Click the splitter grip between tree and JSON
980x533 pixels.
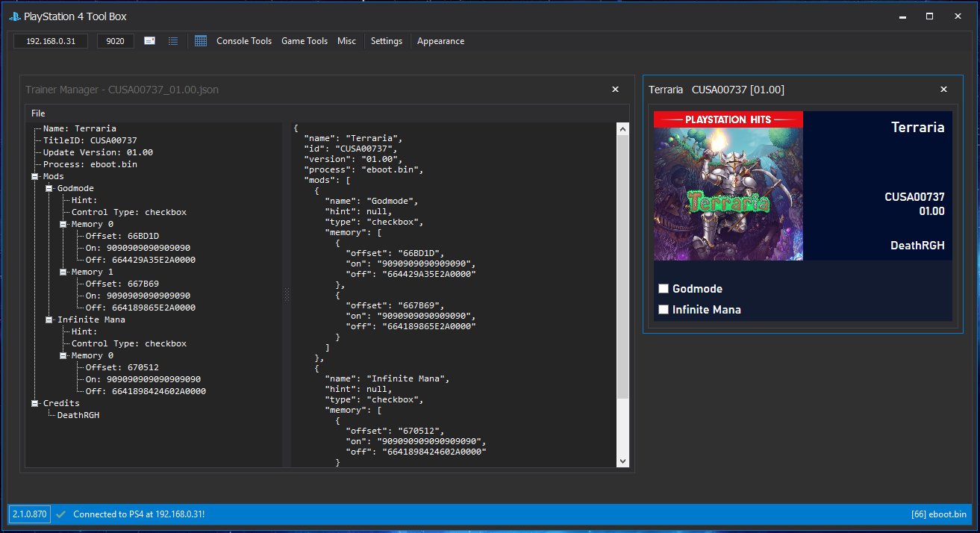point(285,296)
